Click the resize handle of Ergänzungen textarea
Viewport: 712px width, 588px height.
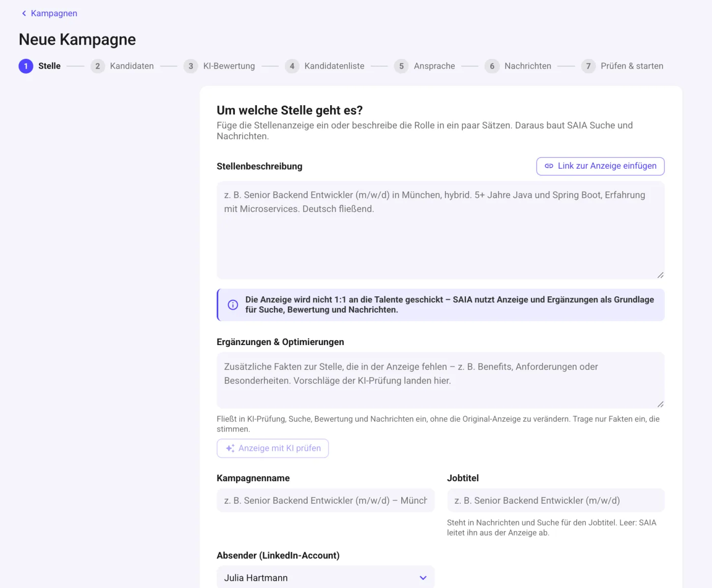[660, 404]
